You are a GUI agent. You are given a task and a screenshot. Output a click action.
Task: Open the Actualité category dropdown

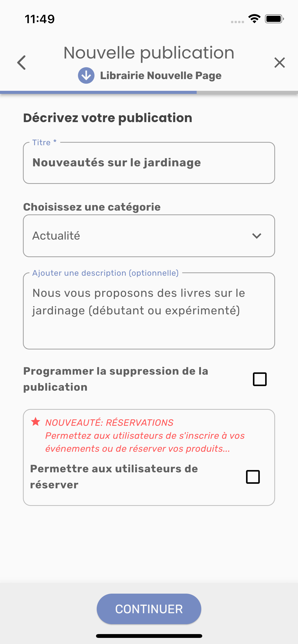point(149,236)
